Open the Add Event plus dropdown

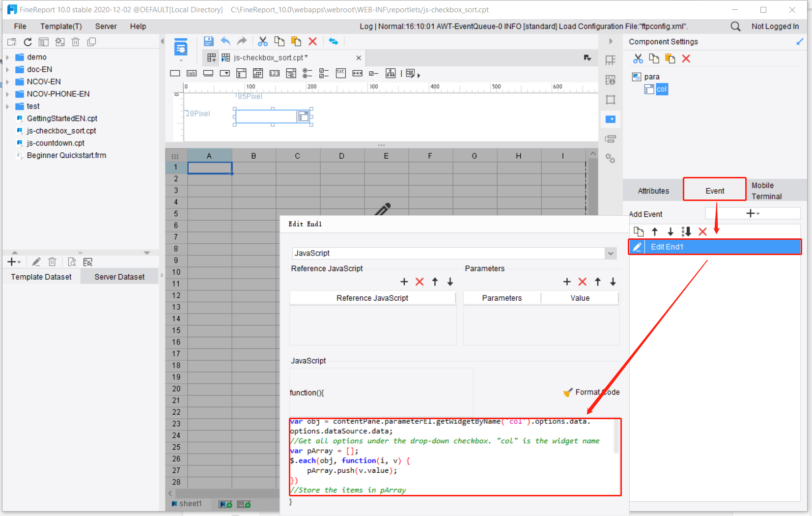(752, 213)
